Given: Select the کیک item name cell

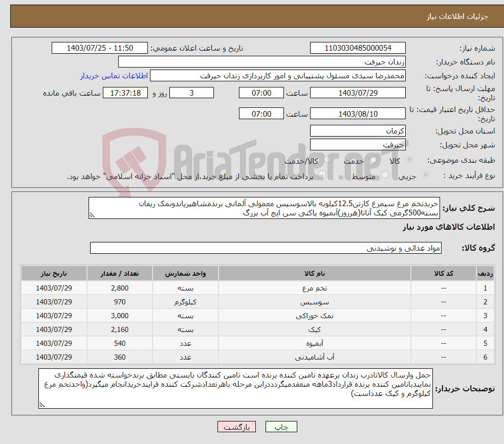Looking at the screenshot, I should [x=314, y=329].
